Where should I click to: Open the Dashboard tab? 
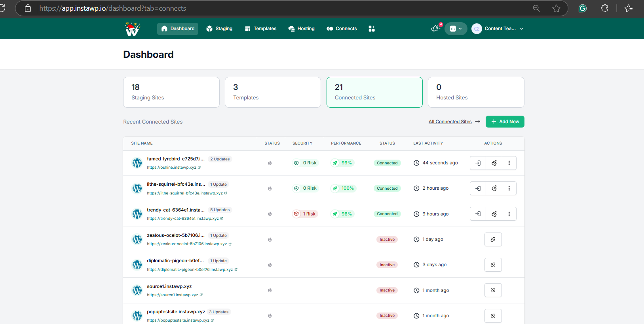coord(178,29)
